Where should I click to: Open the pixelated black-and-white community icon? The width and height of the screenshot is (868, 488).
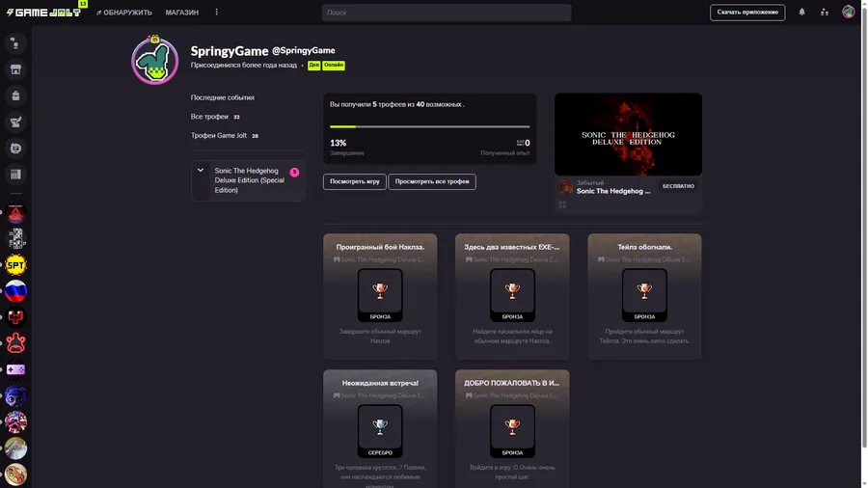click(15, 239)
